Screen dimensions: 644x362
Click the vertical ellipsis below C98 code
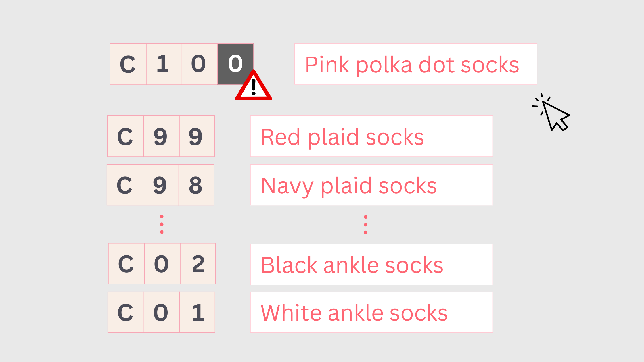tap(162, 224)
